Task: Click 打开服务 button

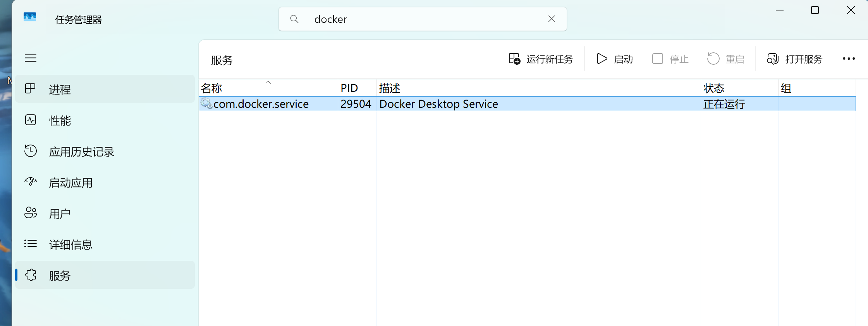Action: [x=795, y=59]
